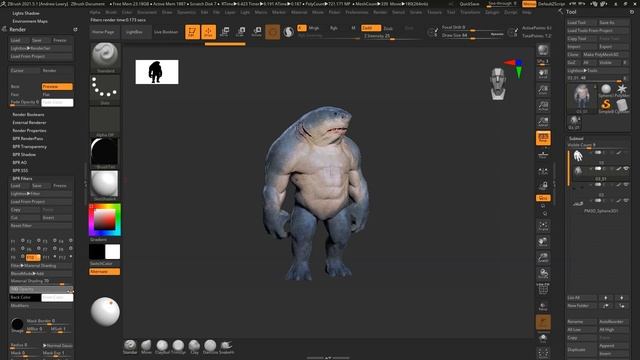
Task: Toggle the Qxyz rotation mode button
Action: click(543, 198)
